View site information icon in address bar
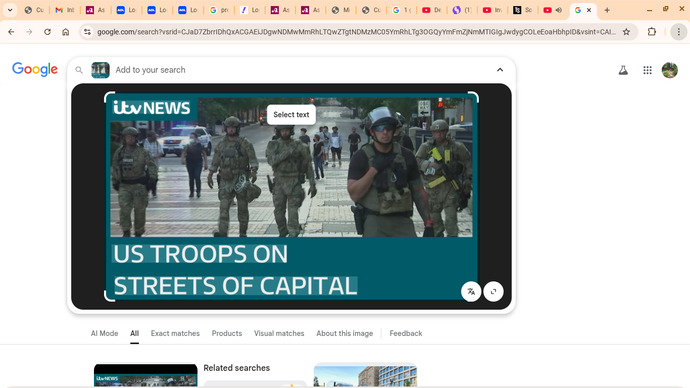The width and height of the screenshot is (690, 388). pyautogui.click(x=88, y=32)
